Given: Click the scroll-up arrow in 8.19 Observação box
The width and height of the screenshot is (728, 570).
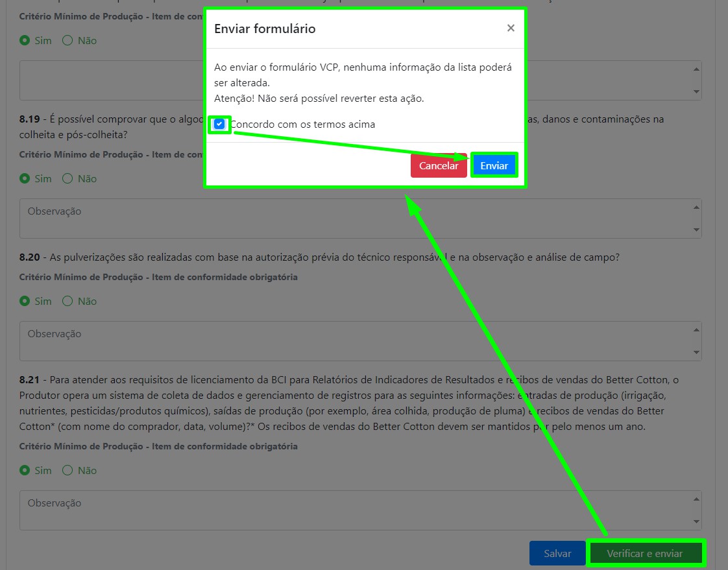Looking at the screenshot, I should pyautogui.click(x=697, y=208).
